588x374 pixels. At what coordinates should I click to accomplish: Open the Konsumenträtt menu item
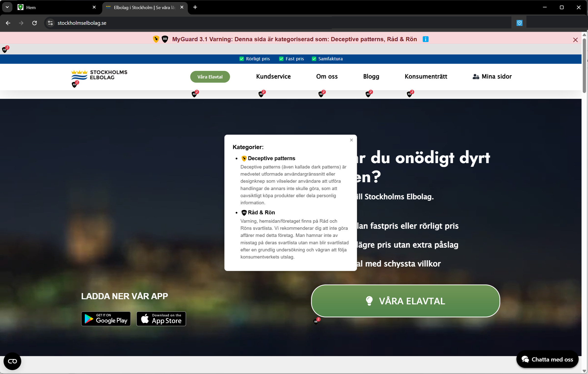426,77
